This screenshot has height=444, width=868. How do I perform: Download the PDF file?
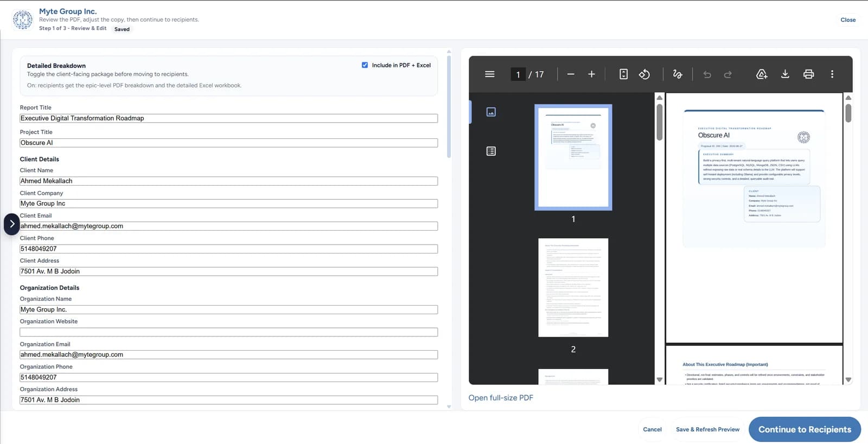point(785,74)
